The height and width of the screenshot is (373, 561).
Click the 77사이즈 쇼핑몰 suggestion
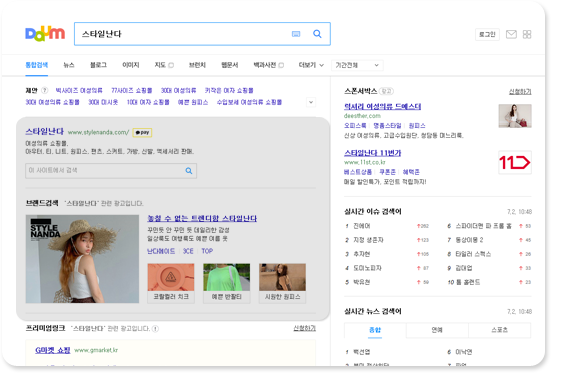[132, 90]
